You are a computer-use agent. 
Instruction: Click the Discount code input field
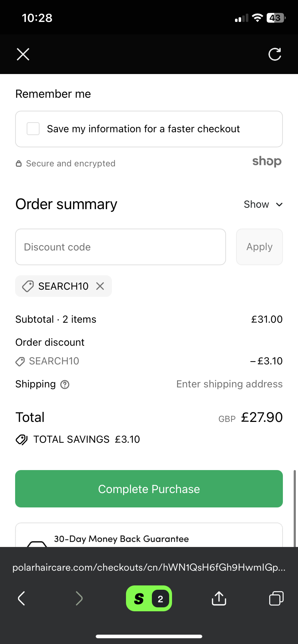(x=120, y=247)
